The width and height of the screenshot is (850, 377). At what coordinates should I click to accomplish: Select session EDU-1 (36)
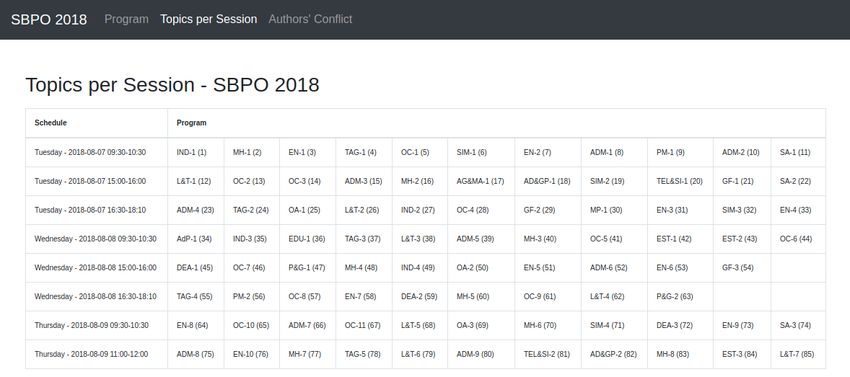307,239
